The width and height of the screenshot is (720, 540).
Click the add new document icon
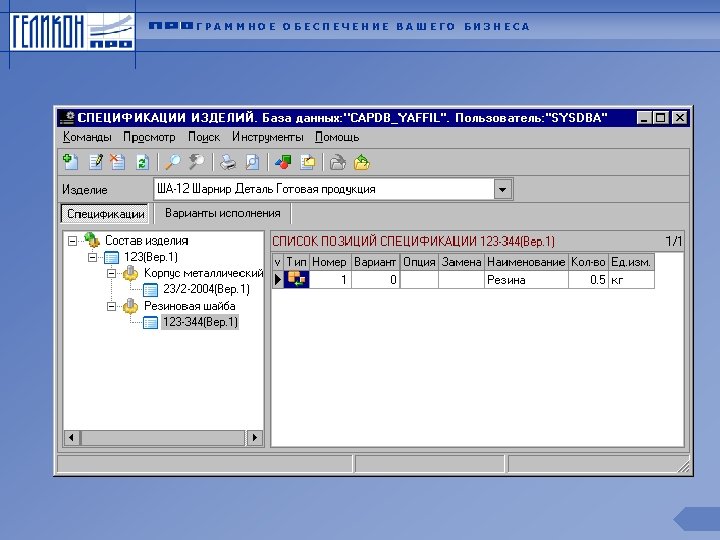pos(71,162)
